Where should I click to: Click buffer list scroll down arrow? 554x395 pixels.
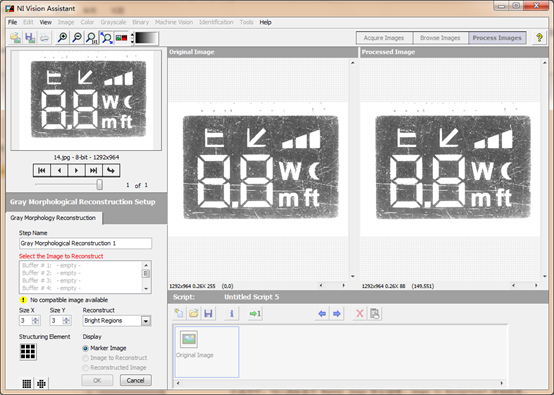(x=146, y=289)
